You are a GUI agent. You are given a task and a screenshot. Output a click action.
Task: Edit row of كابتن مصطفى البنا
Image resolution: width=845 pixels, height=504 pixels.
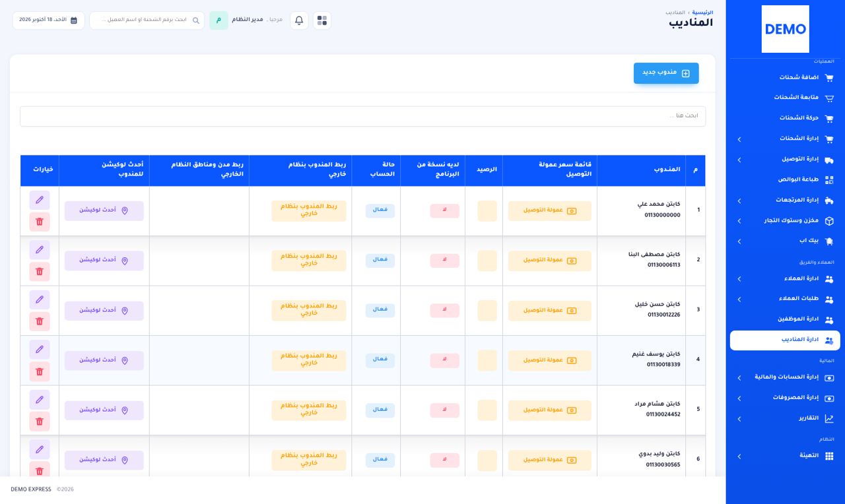point(40,250)
